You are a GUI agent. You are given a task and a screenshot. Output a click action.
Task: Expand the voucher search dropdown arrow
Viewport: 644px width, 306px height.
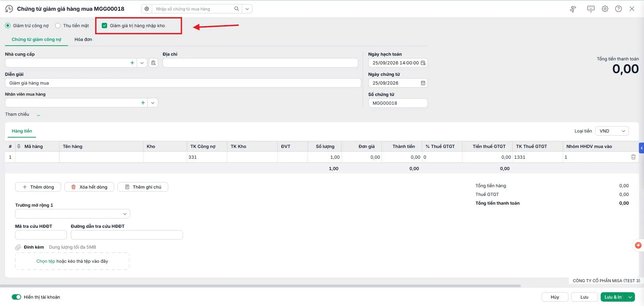tap(247, 9)
